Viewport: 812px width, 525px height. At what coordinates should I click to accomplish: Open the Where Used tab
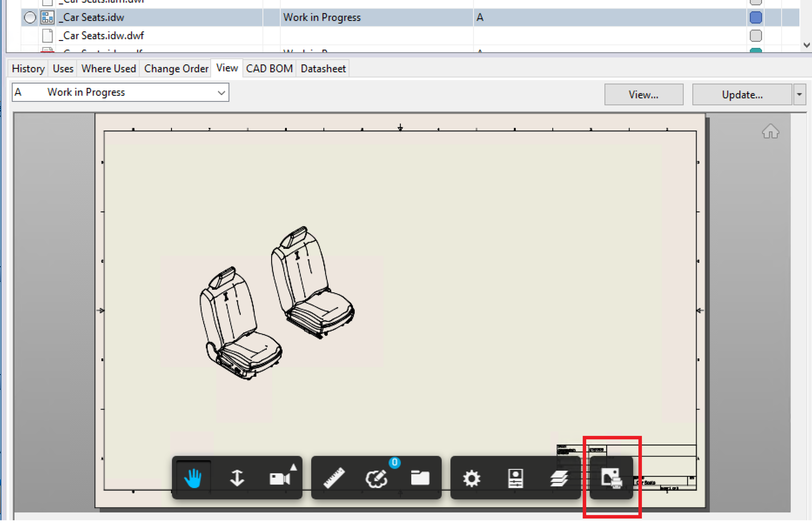108,68
